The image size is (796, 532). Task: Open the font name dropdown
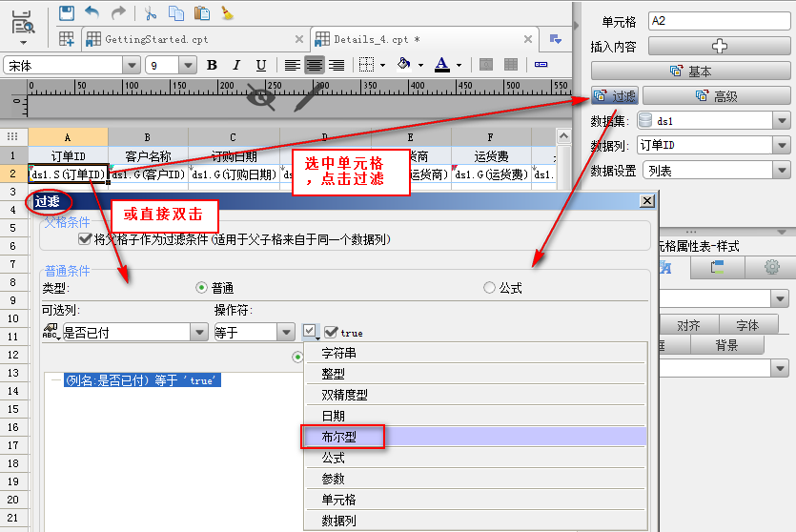click(132, 66)
